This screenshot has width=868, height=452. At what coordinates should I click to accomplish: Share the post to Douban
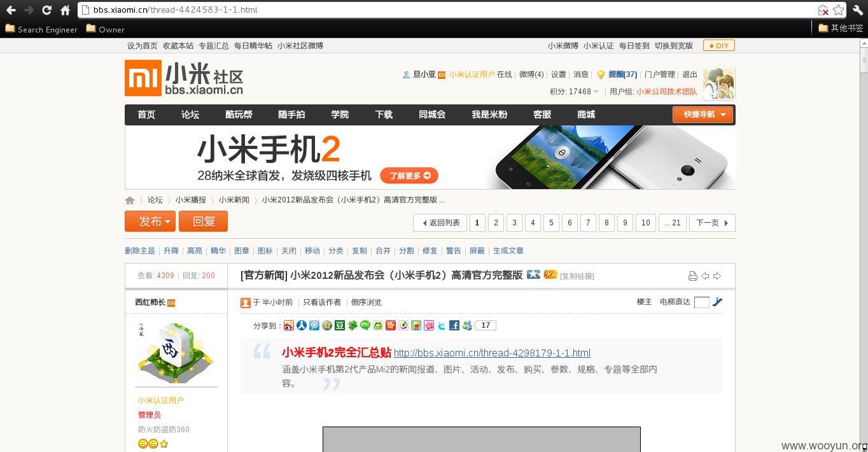pos(340,325)
